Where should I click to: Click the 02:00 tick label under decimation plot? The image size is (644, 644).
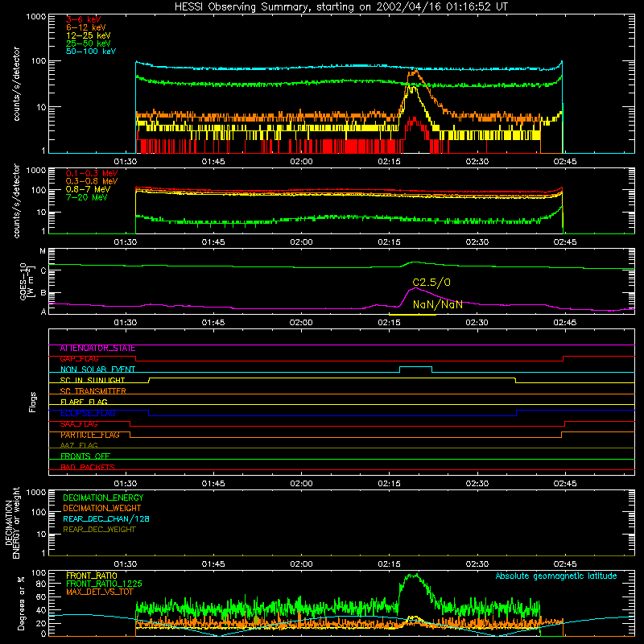[301, 564]
